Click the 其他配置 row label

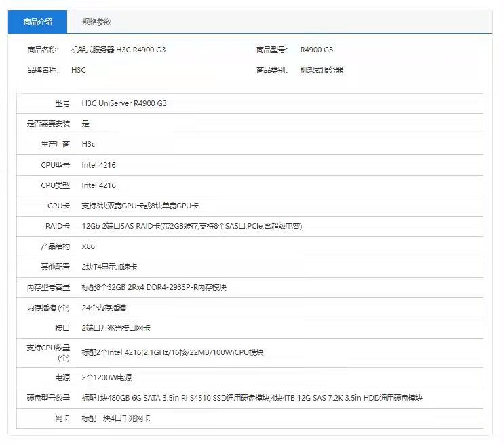(56, 267)
